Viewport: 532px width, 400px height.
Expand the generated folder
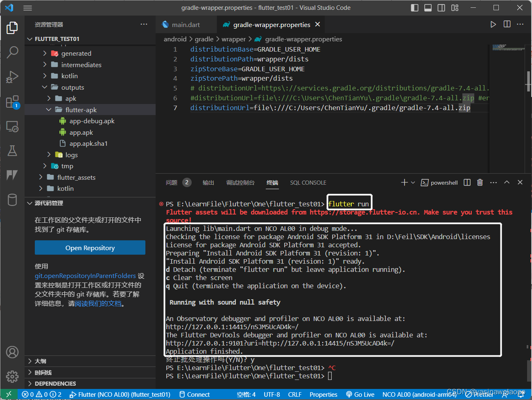click(90, 53)
